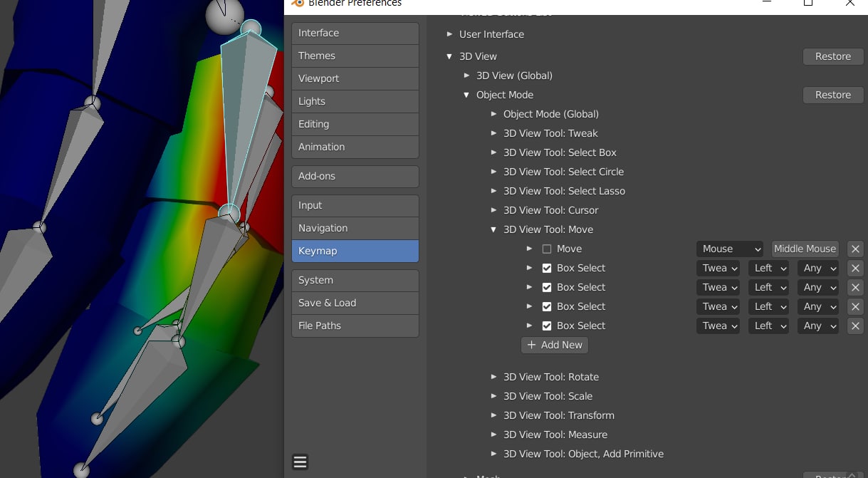
Task: Expand the User Interface section
Action: (449, 34)
